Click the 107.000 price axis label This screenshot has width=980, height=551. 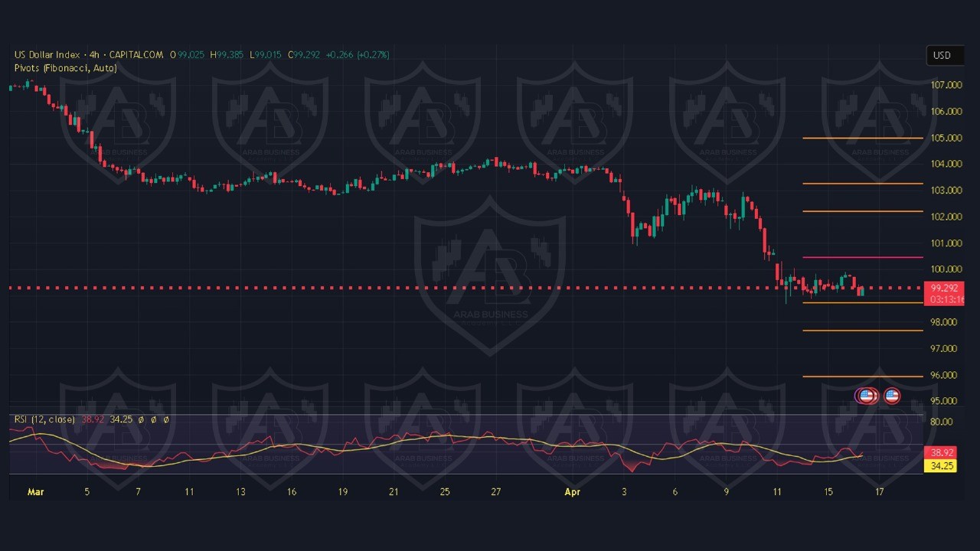point(945,85)
